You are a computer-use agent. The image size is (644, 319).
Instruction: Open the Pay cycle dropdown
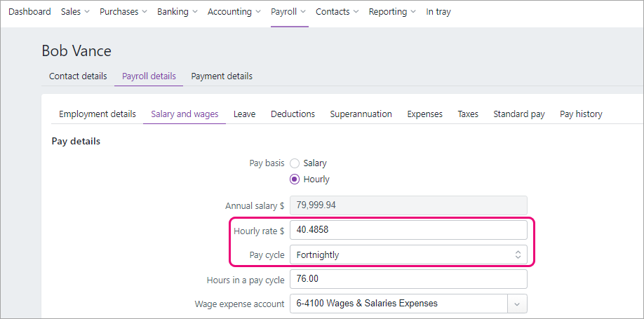(408, 255)
